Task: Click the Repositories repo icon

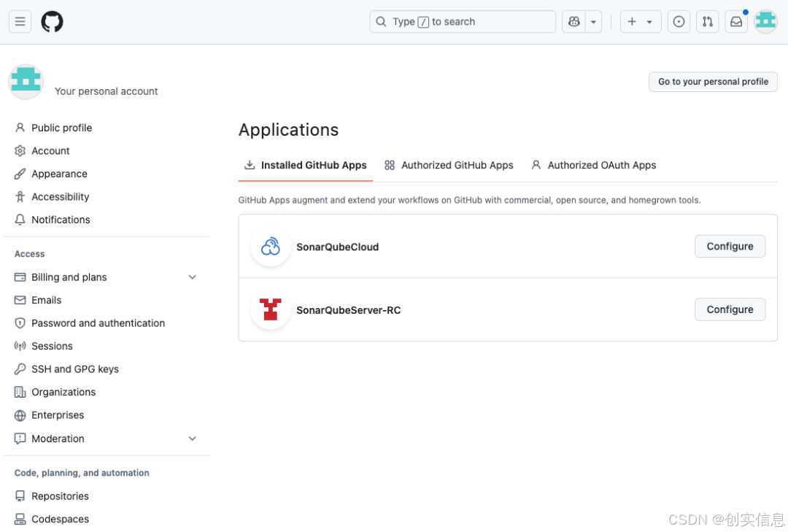Action: pyautogui.click(x=20, y=496)
